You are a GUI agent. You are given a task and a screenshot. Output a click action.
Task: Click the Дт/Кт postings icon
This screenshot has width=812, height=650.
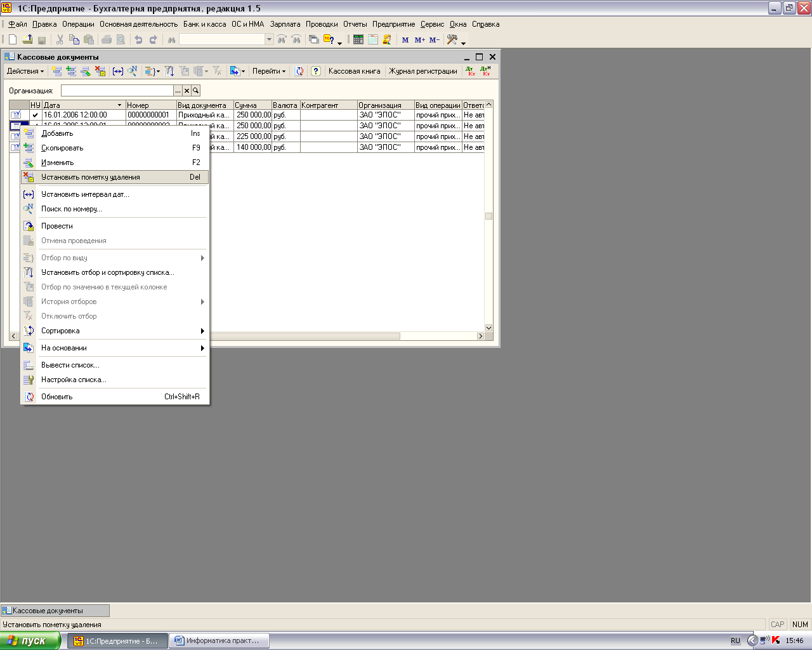point(471,71)
